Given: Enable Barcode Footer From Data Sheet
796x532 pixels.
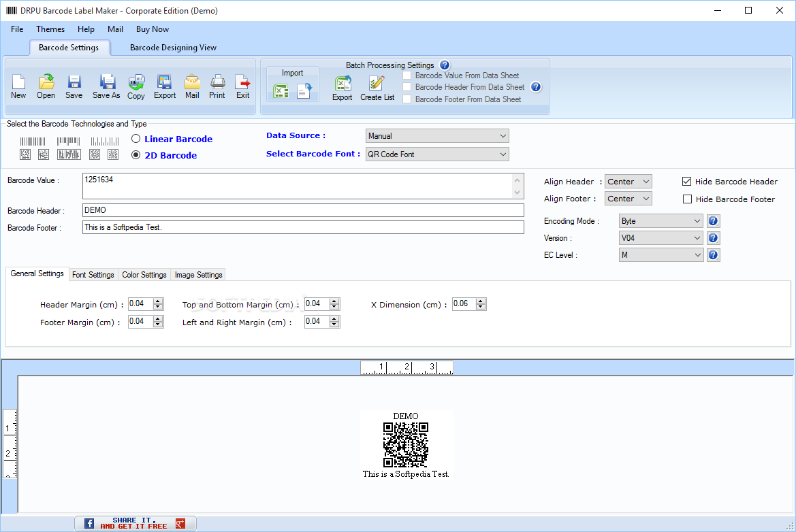Looking at the screenshot, I should click(x=407, y=99).
